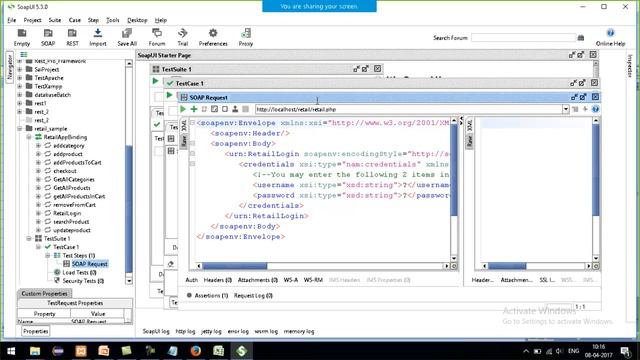This screenshot has height=360, width=640.
Task: Run TestCase 1 with green play arrow
Action: point(169,95)
